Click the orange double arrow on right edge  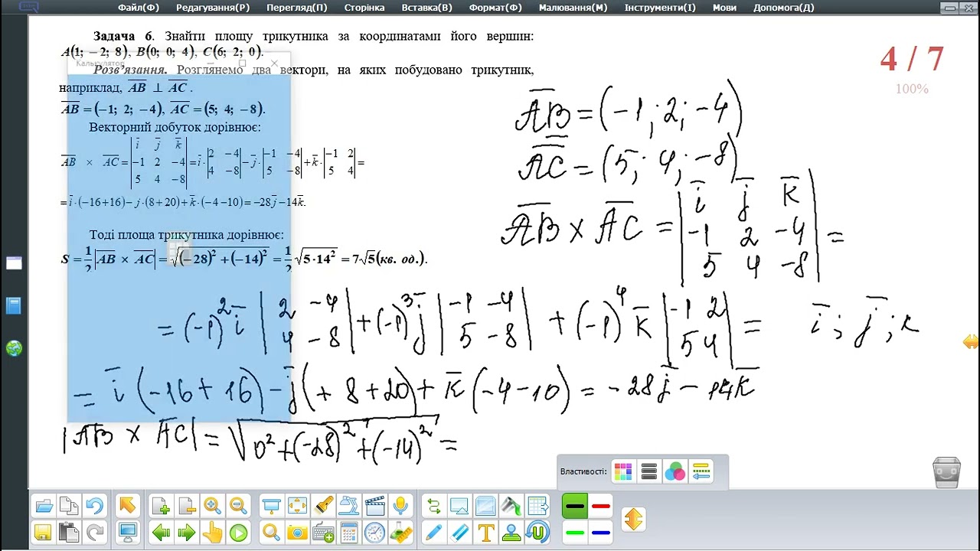tap(970, 341)
